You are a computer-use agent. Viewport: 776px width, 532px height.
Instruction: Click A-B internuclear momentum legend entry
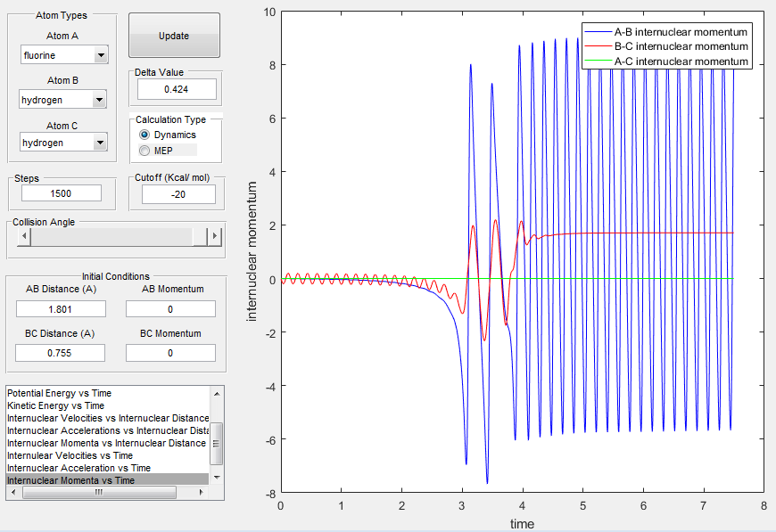tap(666, 32)
